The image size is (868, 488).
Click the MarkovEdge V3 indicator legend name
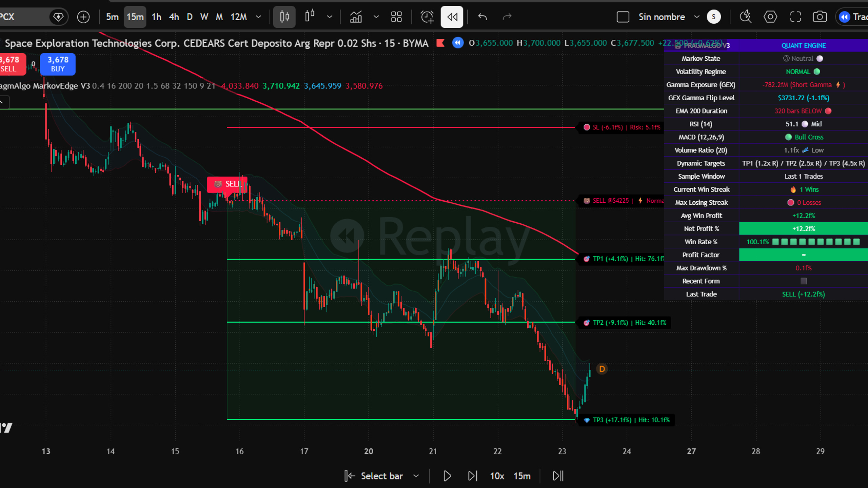click(45, 86)
